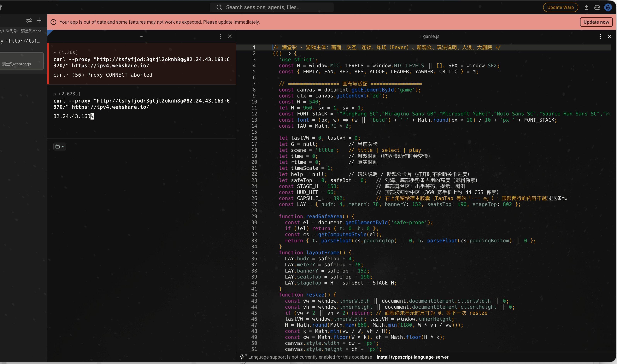
Task: Select the failed curl Proxy CONNECT aborted block
Action: coord(142,64)
